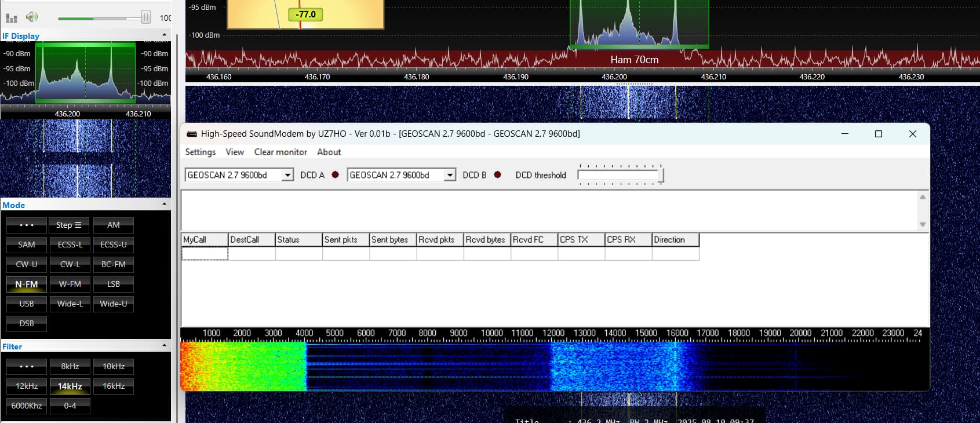Click the SoundModem title bar app icon
980x423 pixels.
coord(191,134)
